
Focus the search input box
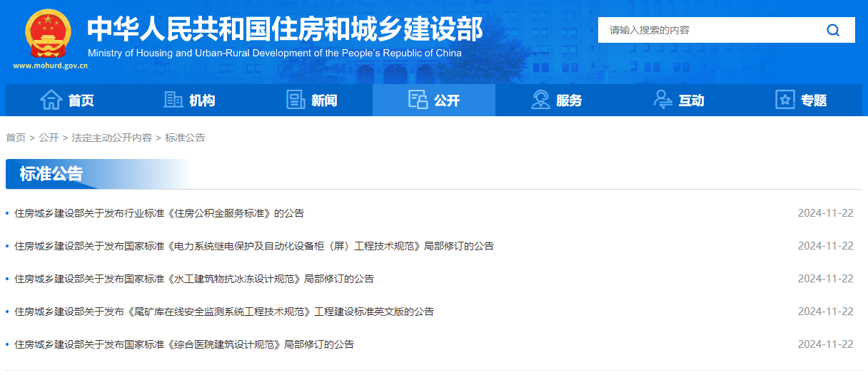click(707, 30)
